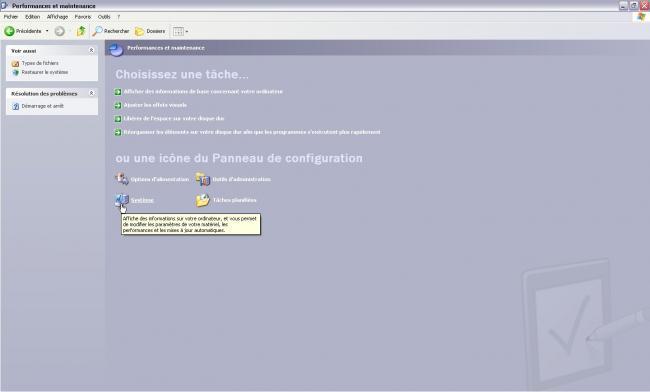Click Restaurer le système link
The height and width of the screenshot is (392, 650).
45,72
